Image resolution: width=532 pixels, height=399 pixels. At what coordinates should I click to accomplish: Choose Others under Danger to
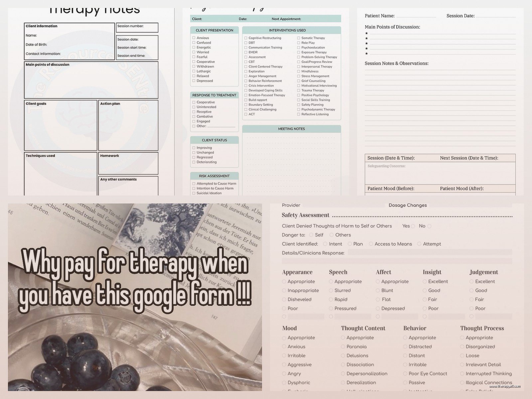[x=332, y=235]
